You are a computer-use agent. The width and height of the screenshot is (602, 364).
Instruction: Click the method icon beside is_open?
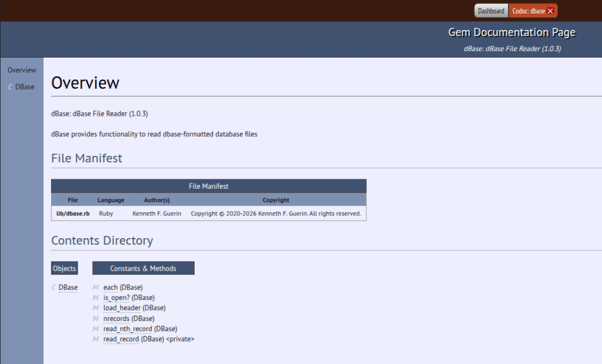coord(96,298)
